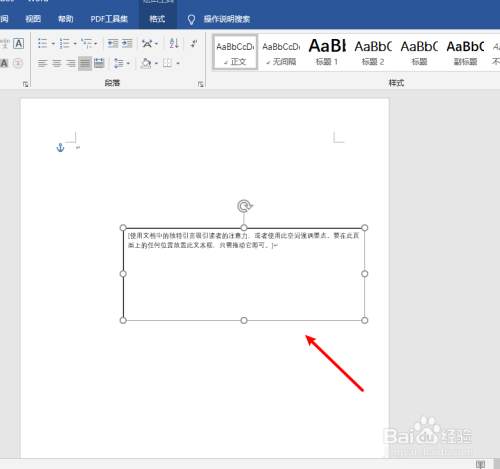The width and height of the screenshot is (500, 469).
Task: Click the anchor icon in the page margin
Action: 60,148
